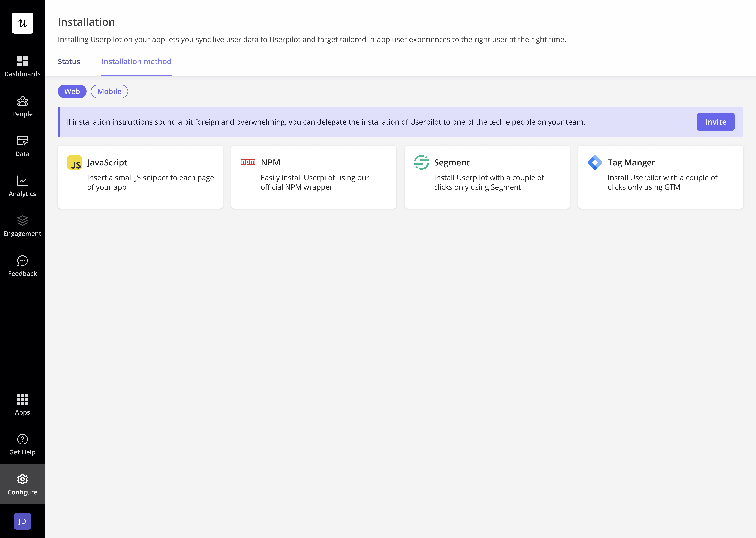Click the yellow JS JavaScript icon

(74, 162)
